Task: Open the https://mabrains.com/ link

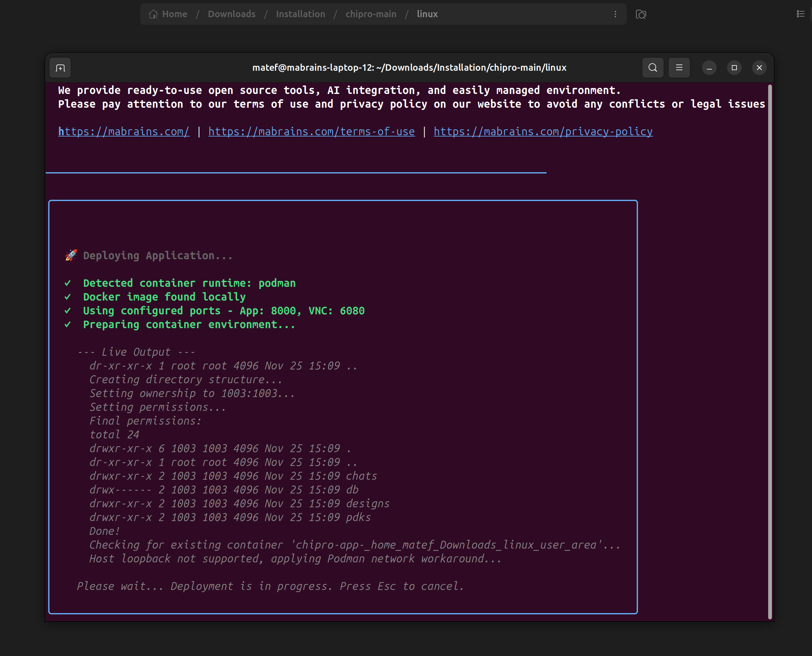Action: click(x=124, y=132)
